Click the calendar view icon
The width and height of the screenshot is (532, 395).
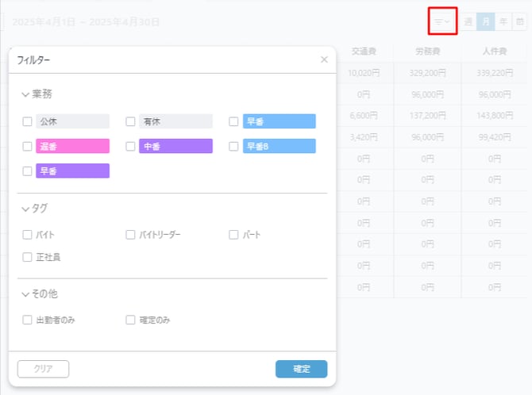[520, 21]
